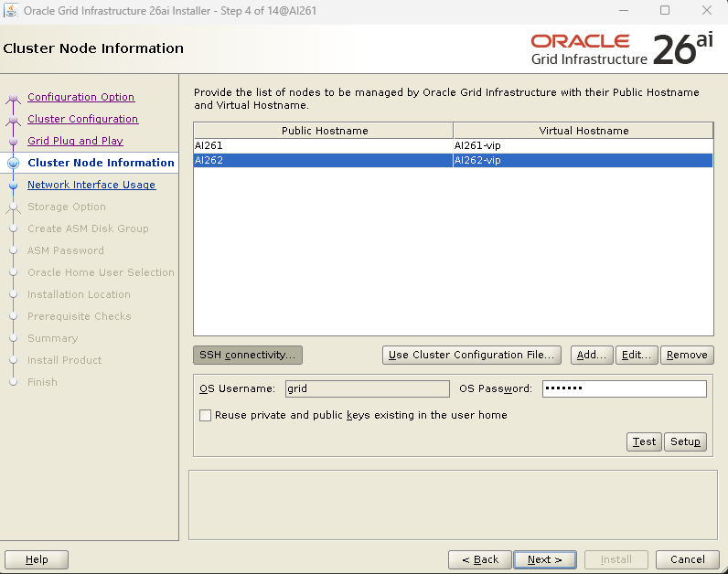
Task: Click the Public Hostname column header
Action: [x=324, y=131]
